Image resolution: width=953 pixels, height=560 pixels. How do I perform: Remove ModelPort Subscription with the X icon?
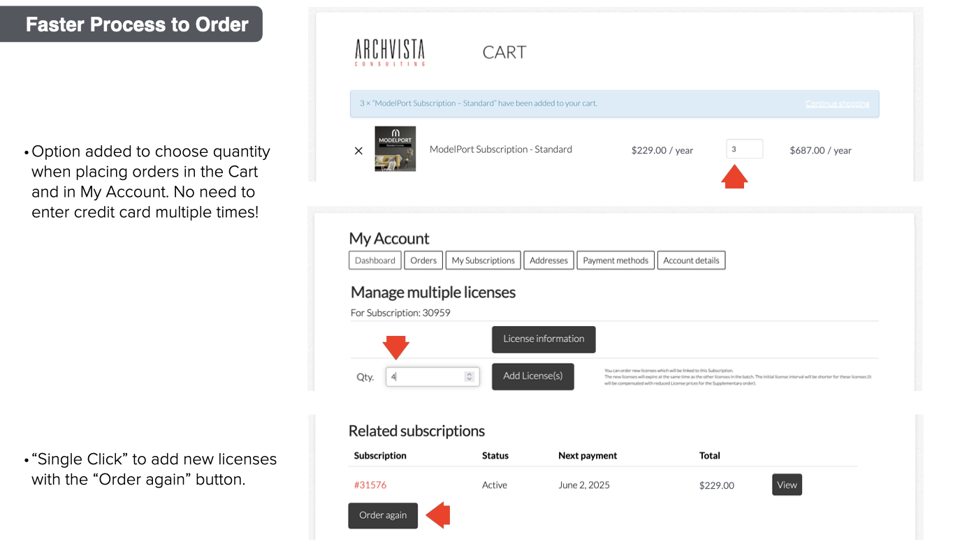coord(358,150)
